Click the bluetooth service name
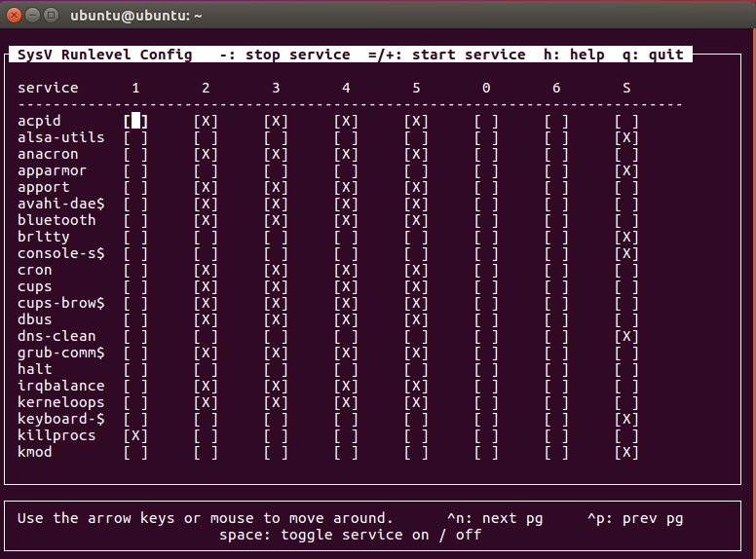This screenshot has width=756, height=559. 57,220
